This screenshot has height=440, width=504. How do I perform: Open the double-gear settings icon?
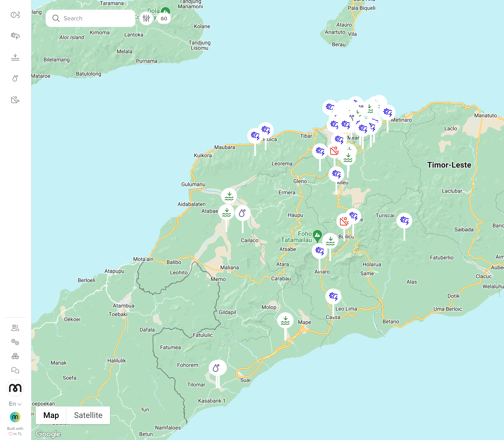click(15, 342)
